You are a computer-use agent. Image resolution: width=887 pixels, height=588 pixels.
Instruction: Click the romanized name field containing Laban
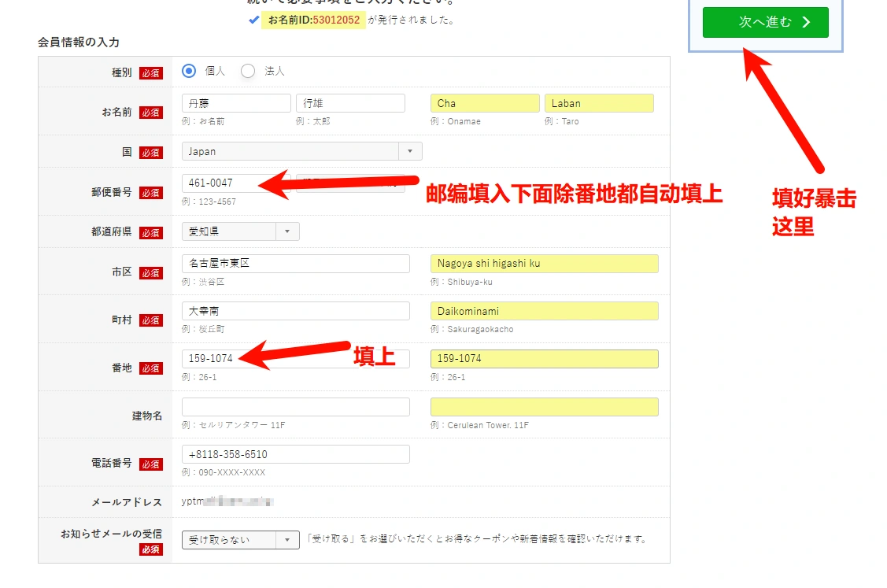pos(599,103)
